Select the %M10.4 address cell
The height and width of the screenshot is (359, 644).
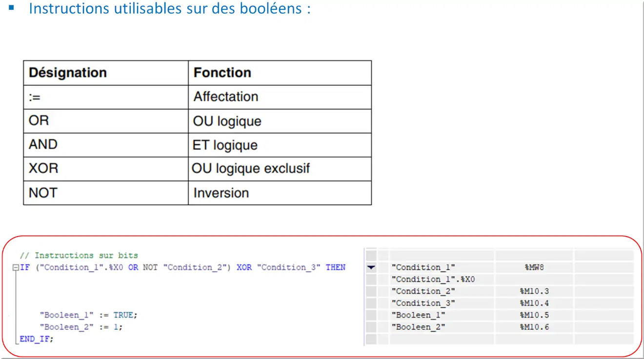[x=534, y=303]
